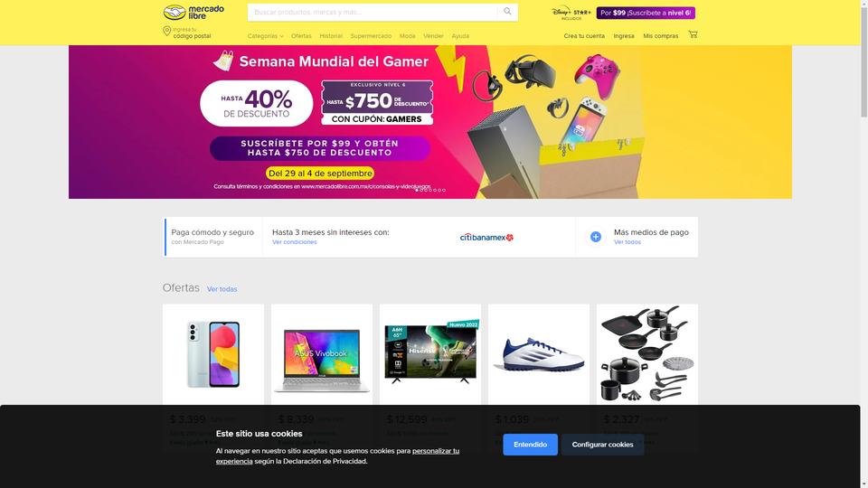868x488 pixels.
Task: Click the Citibanamex logo
Action: pos(486,238)
